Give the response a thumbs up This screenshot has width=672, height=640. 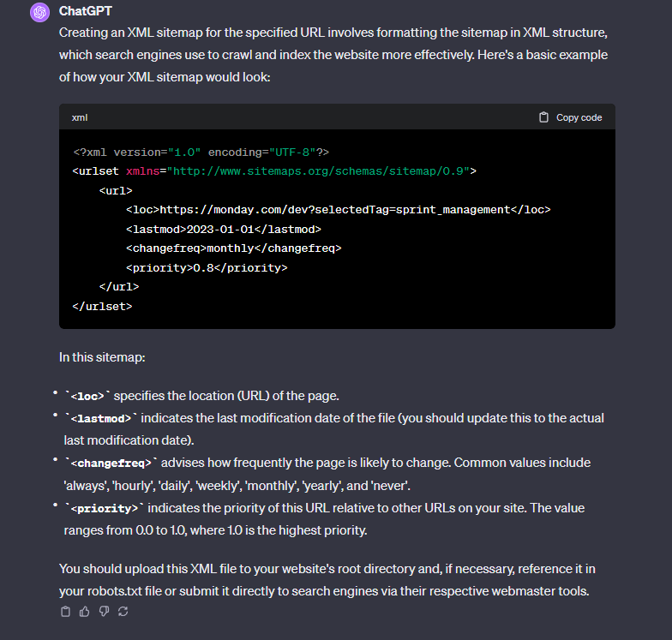point(85,611)
